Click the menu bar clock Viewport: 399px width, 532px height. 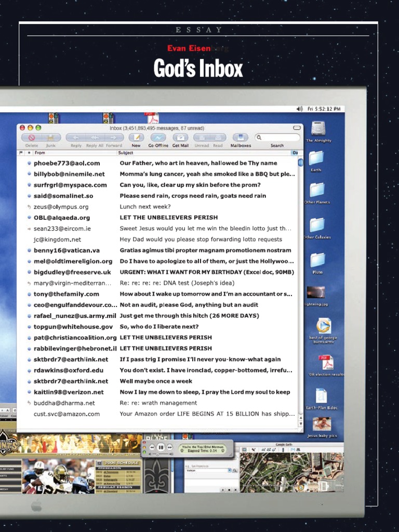(324, 109)
